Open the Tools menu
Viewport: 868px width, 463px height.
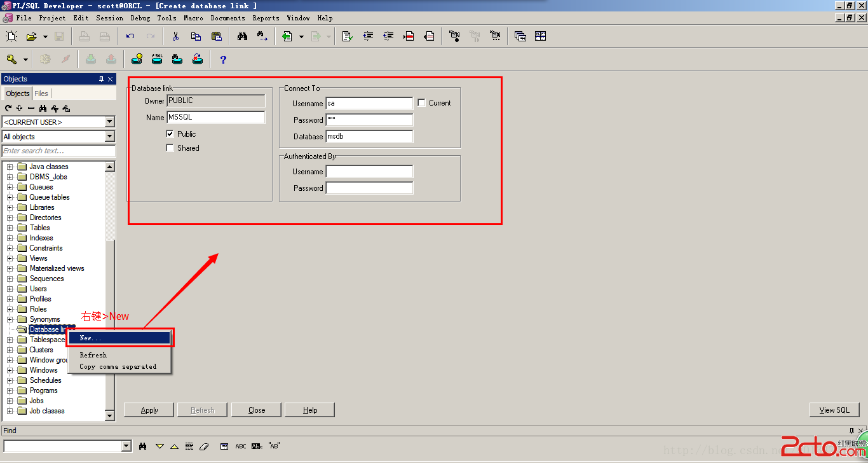pos(166,18)
